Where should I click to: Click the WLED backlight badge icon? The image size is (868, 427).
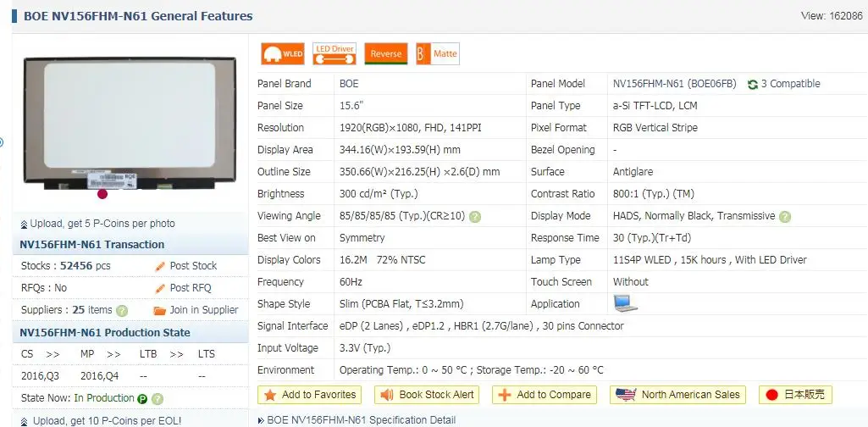pyautogui.click(x=282, y=53)
